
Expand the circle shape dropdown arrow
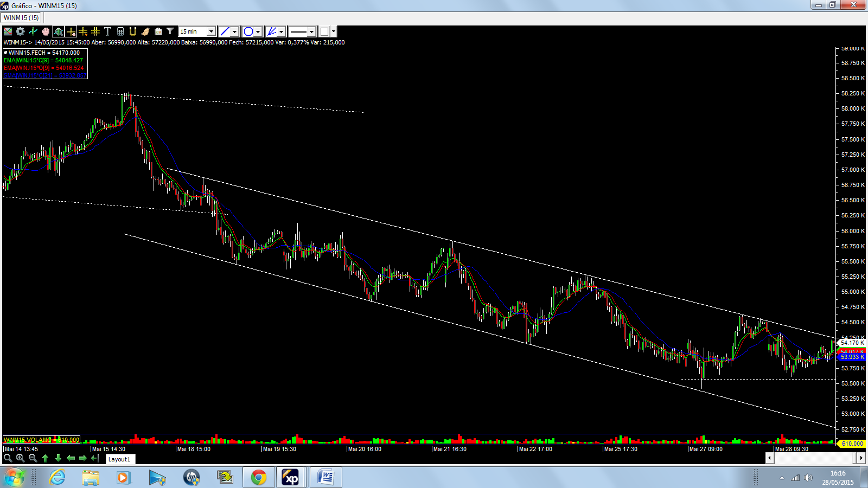click(258, 31)
